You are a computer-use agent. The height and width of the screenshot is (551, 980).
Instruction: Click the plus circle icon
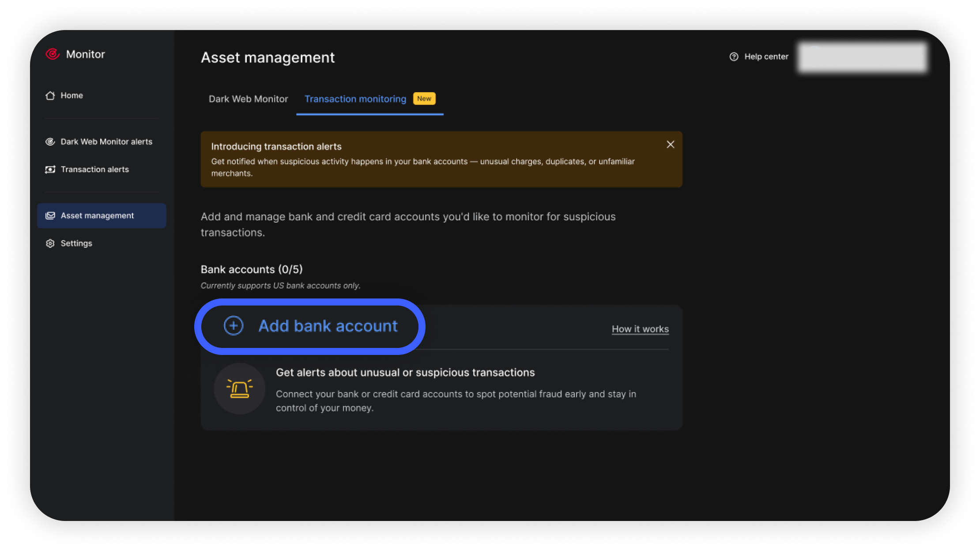click(x=234, y=326)
